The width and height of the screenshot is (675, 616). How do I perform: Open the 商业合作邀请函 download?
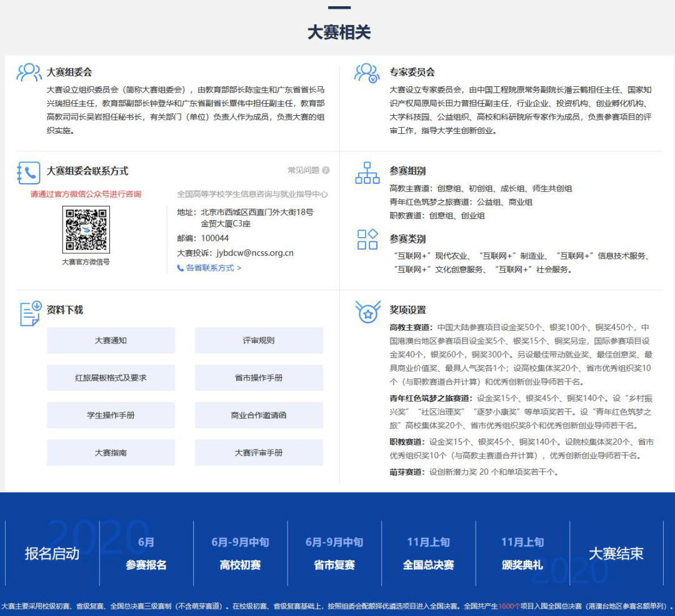[x=259, y=415]
